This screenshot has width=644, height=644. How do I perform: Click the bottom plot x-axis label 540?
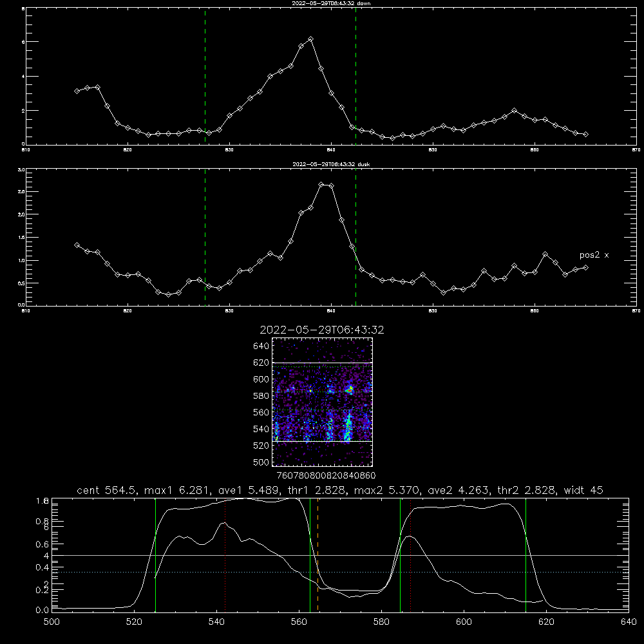click(217, 622)
